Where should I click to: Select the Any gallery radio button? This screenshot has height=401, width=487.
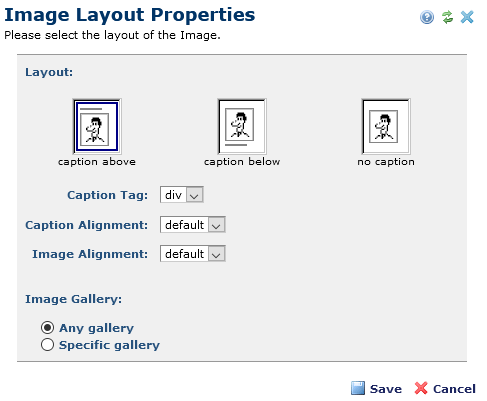(x=47, y=328)
